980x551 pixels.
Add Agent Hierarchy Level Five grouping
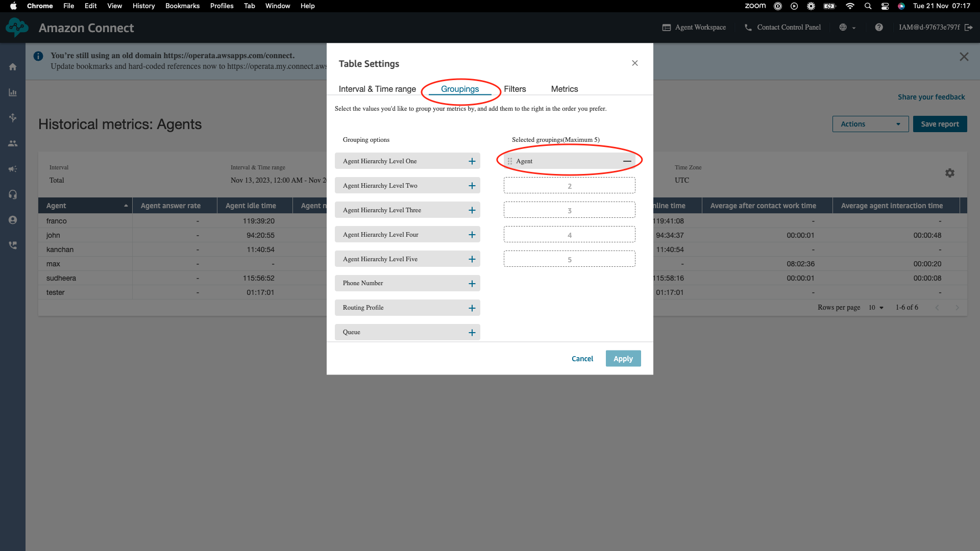pos(472,259)
